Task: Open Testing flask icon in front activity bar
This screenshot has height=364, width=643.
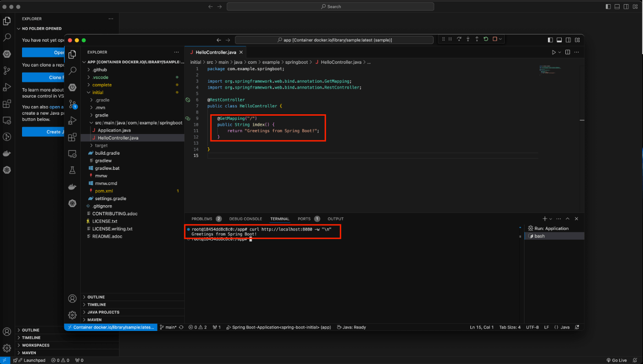Action: pos(72,170)
